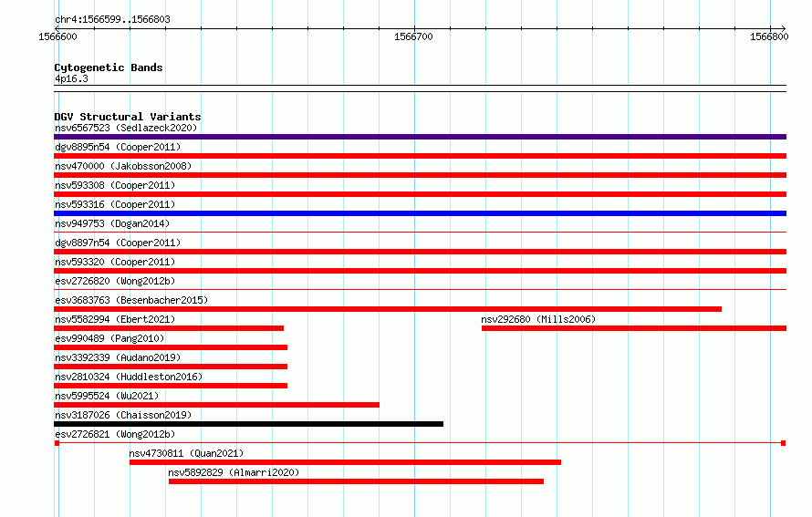Click the blue nsv593316 variant bar
The width and height of the screenshot is (812, 517).
click(x=420, y=213)
